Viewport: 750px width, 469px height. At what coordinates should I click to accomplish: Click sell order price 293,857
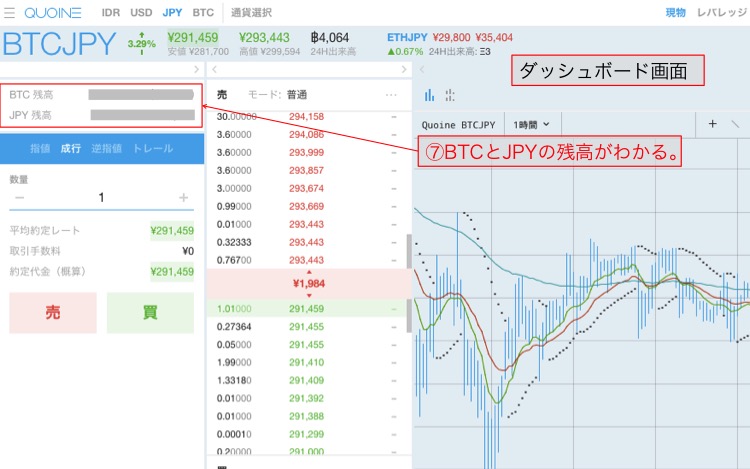(306, 171)
